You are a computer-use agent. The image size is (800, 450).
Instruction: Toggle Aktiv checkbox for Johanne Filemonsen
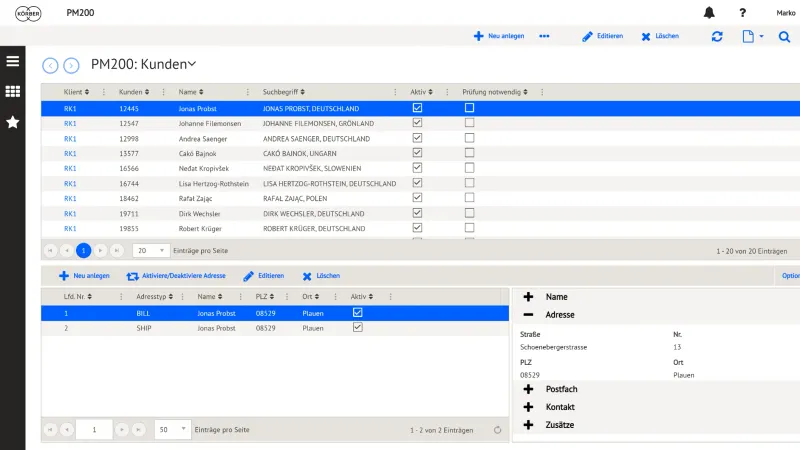[417, 123]
